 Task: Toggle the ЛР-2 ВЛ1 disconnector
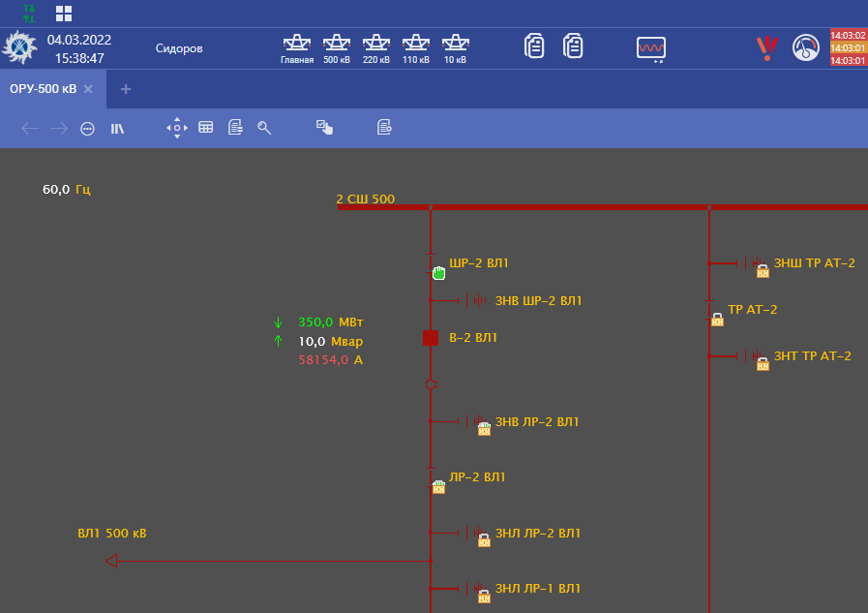(x=431, y=477)
